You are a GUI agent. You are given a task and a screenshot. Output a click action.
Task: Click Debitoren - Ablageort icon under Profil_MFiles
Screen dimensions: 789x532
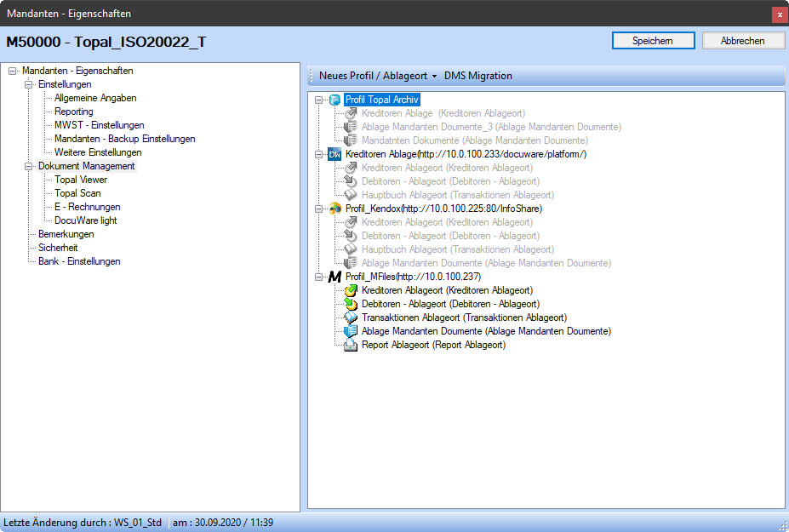[x=350, y=304]
